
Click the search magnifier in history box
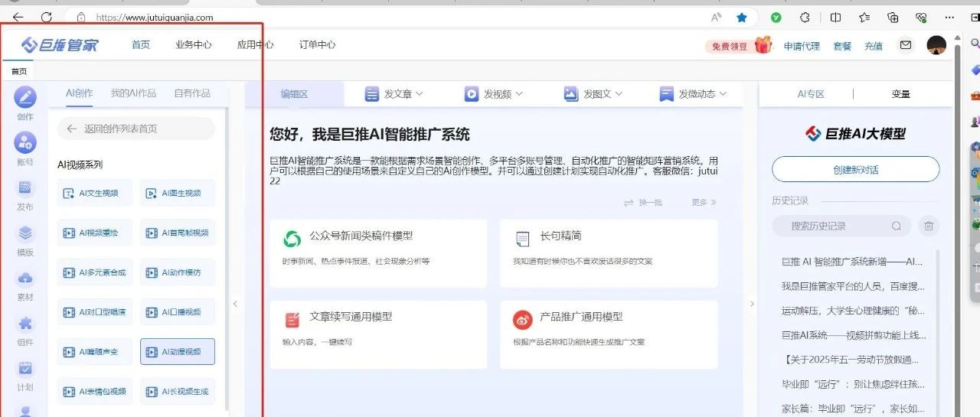pyautogui.click(x=897, y=226)
